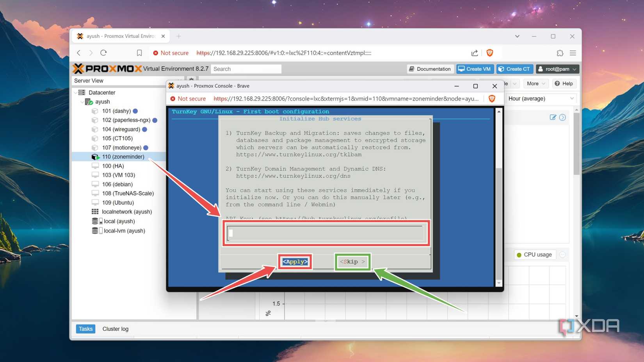Screen dimensions: 644x362
Task: Click the Datacenter server icon
Action: [x=82, y=92]
